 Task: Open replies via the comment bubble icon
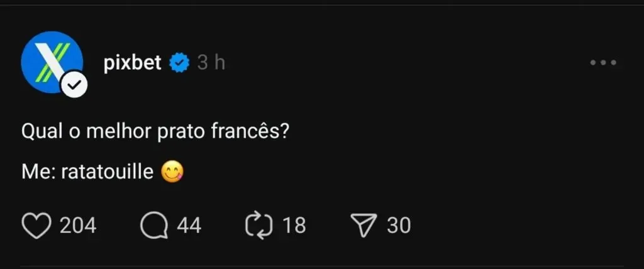click(153, 226)
